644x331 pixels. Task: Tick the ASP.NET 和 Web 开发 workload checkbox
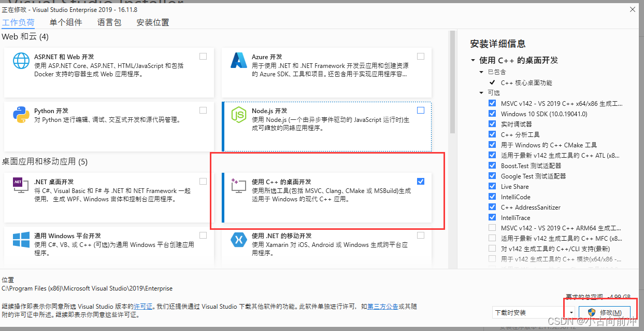click(x=203, y=56)
